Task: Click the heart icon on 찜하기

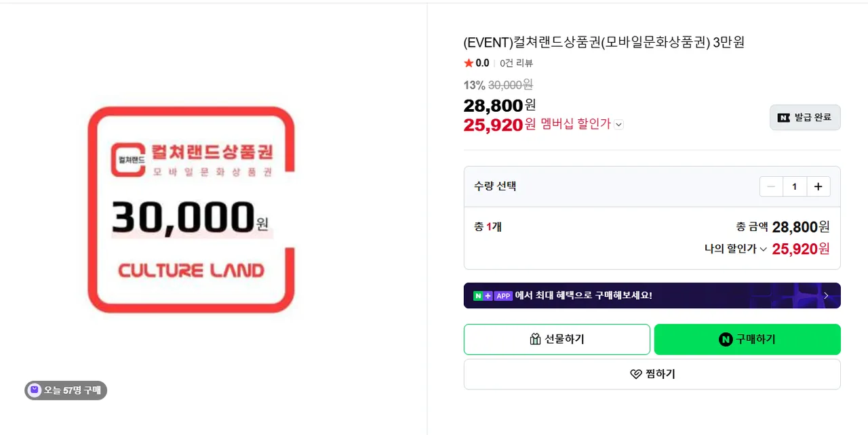Action: pyautogui.click(x=635, y=374)
